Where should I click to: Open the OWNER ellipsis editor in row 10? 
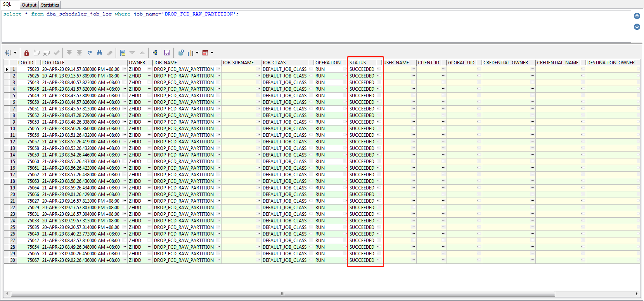[150, 129]
